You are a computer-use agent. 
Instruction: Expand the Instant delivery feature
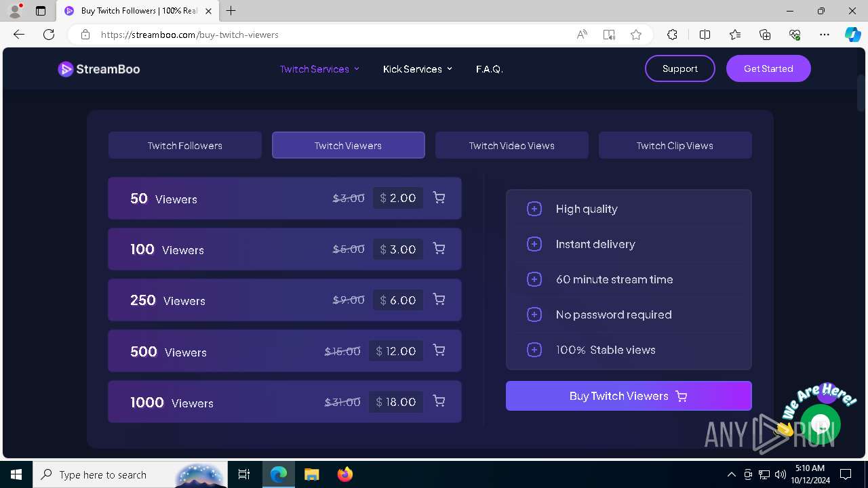click(x=534, y=244)
